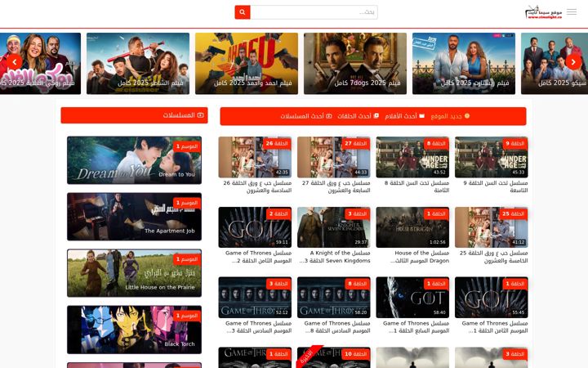Open the hamburger menu icon
Viewport: 588px width, 368px height.
(x=572, y=12)
